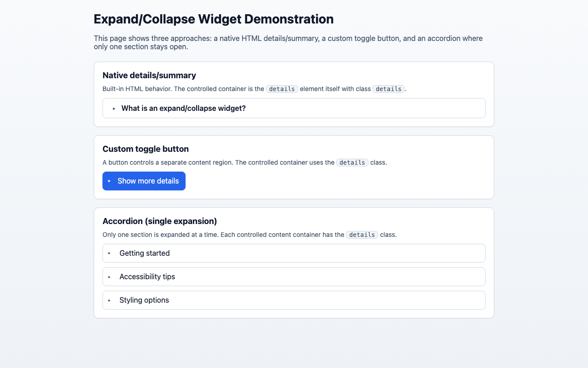The width and height of the screenshot is (588, 368).
Task: Click the "Custom toggle button" section heading
Action: (x=145, y=149)
